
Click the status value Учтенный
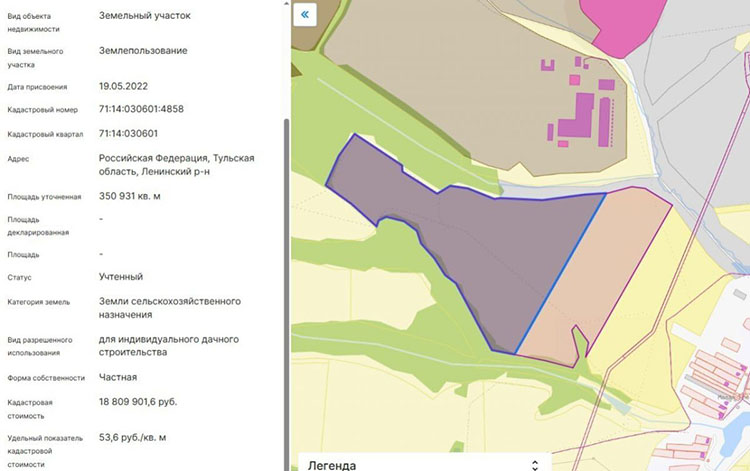pos(121,276)
